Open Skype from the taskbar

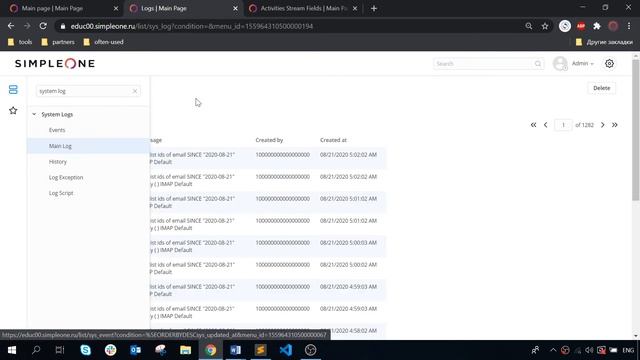coord(86,350)
